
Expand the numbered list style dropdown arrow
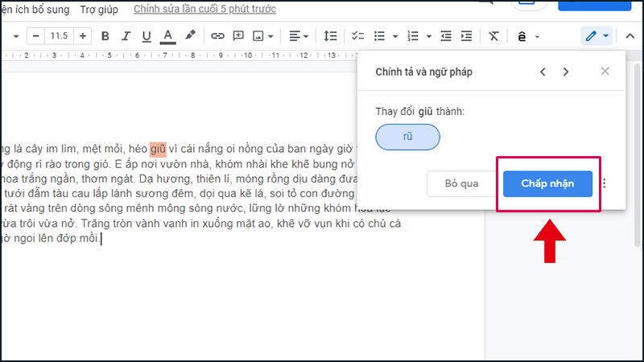tap(429, 36)
